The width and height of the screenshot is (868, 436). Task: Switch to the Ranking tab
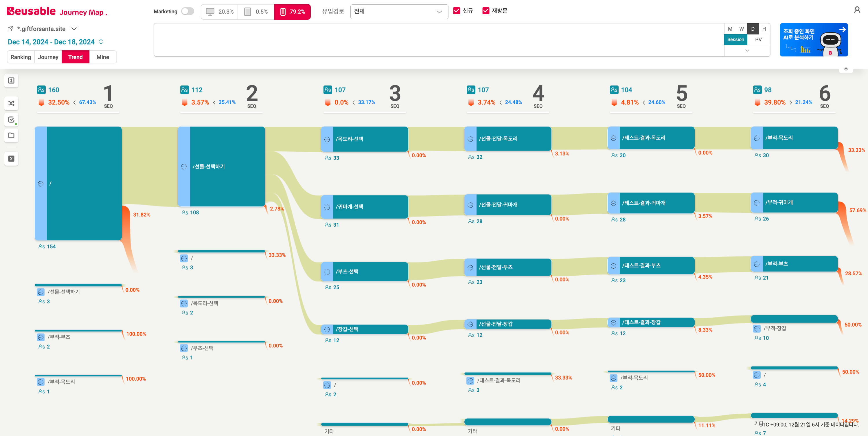click(x=21, y=57)
